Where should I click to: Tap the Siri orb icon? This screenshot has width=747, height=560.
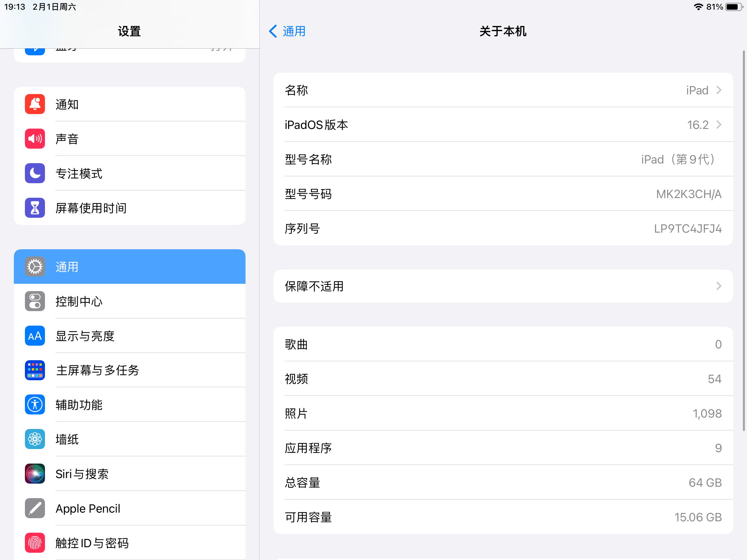(35, 474)
